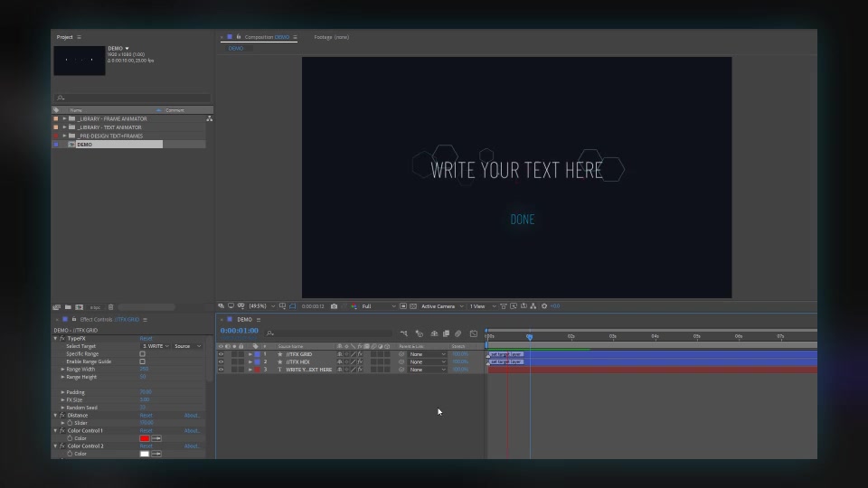Screen dimensions: 868x488
Task: Toggle the transparency grid icon in viewer
Action: (x=413, y=306)
